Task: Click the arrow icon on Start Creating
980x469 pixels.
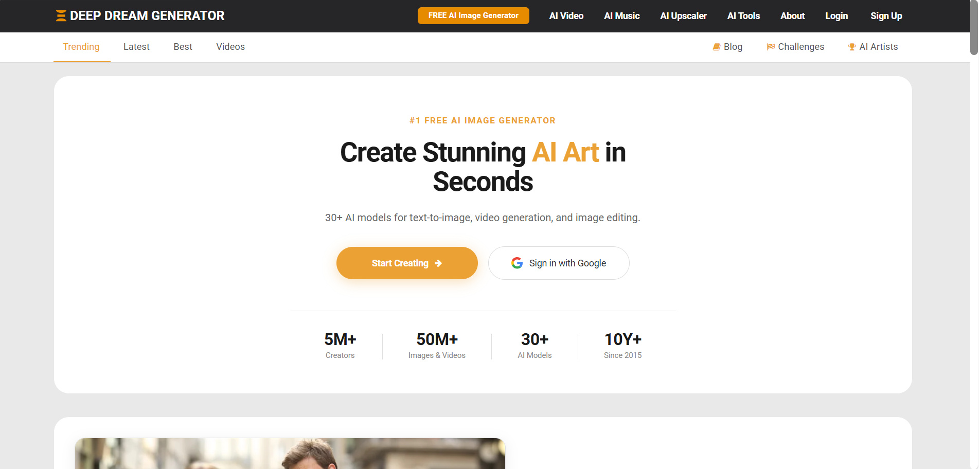Action: point(438,263)
